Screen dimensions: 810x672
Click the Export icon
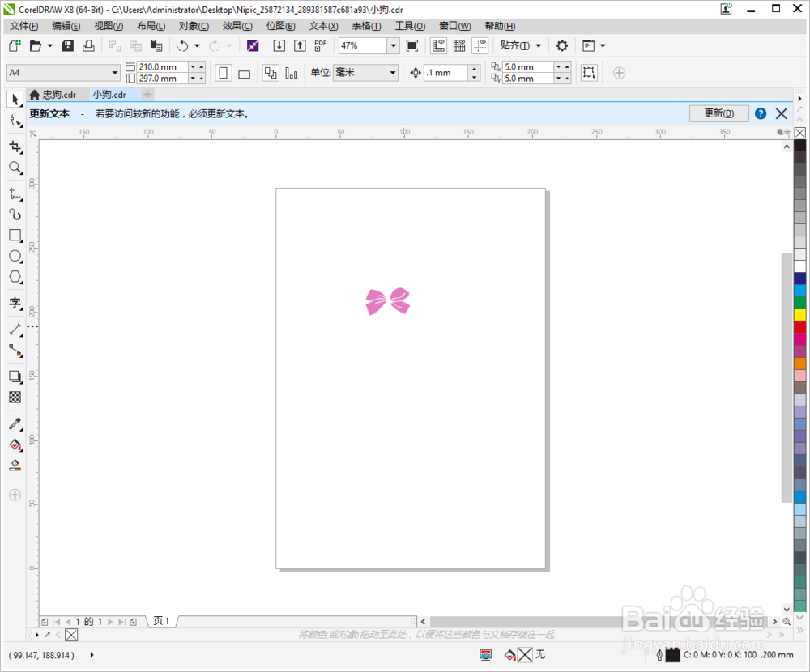[300, 46]
